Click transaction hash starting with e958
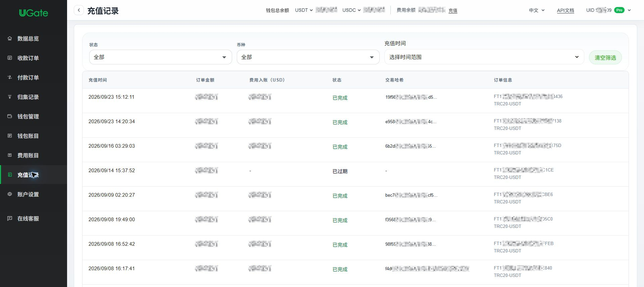 click(x=411, y=122)
